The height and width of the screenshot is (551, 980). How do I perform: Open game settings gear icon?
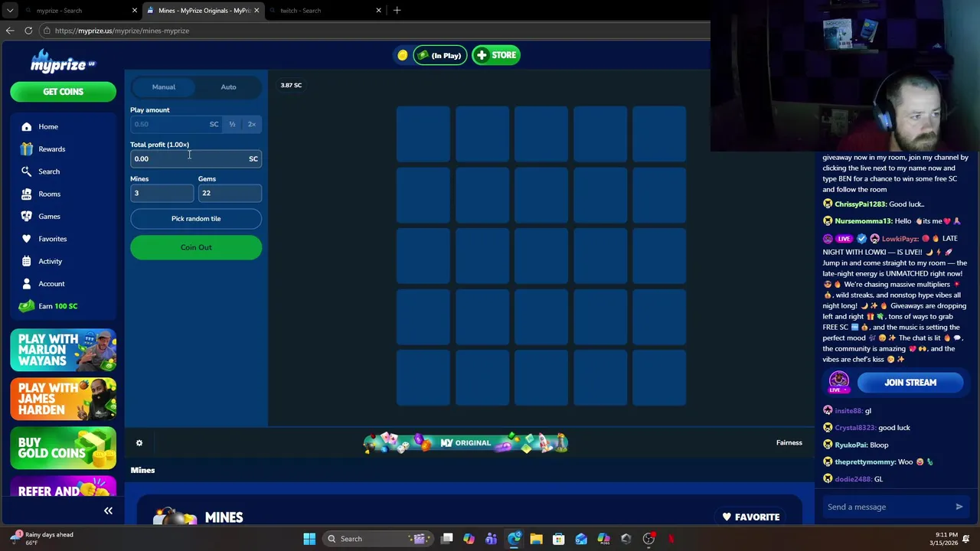[139, 442]
